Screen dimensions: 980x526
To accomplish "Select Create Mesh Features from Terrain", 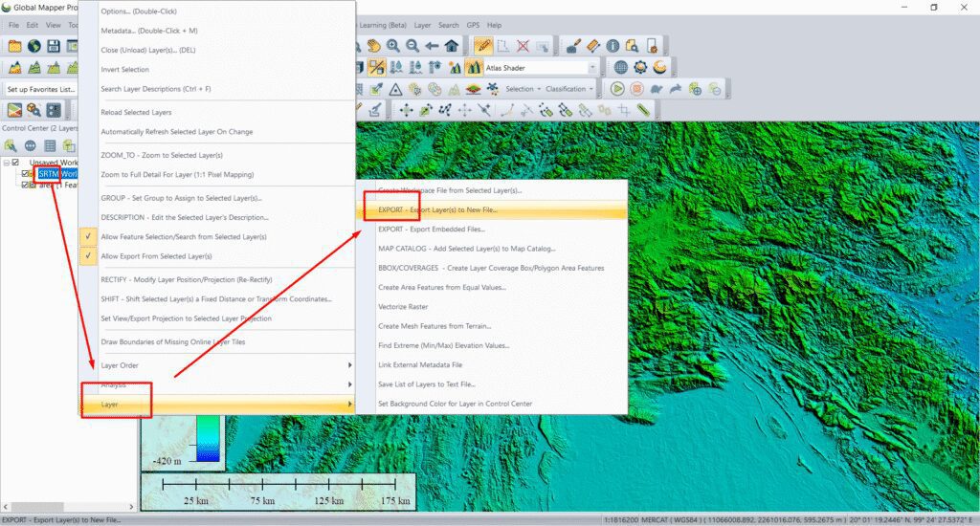I will click(491, 326).
